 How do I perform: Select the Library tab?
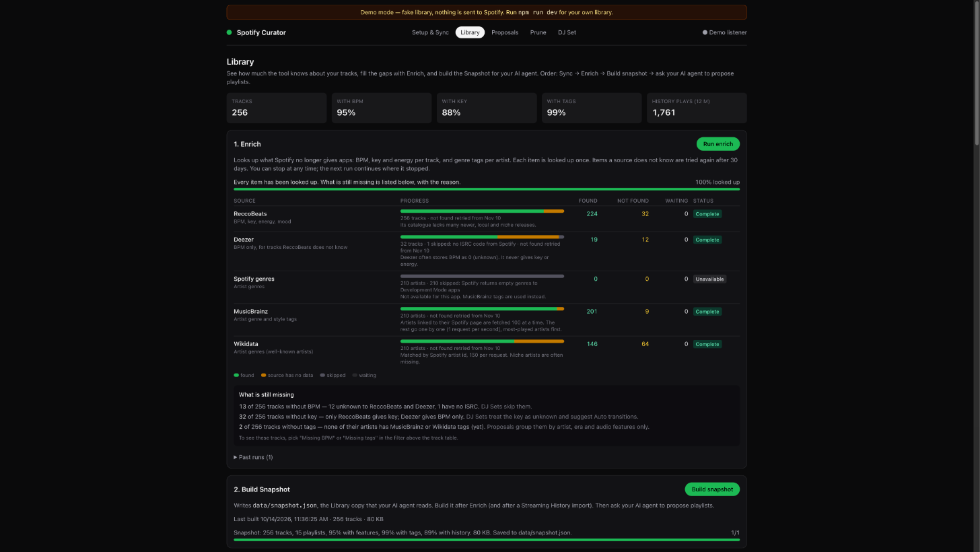coord(470,32)
